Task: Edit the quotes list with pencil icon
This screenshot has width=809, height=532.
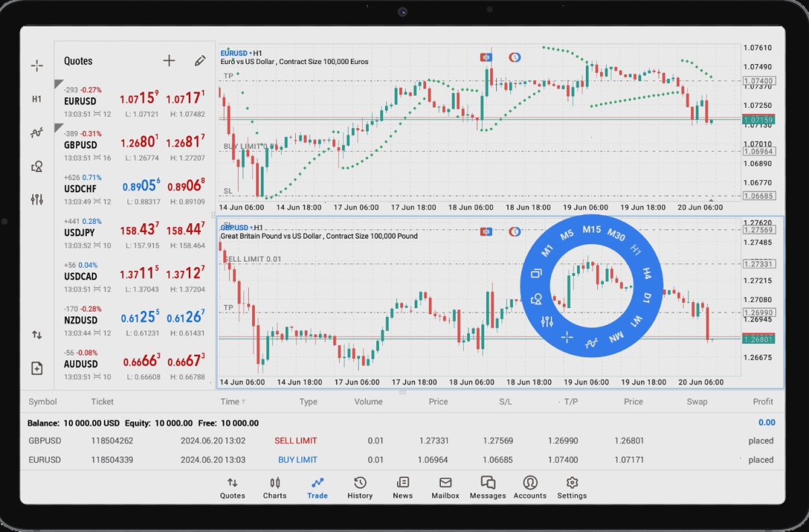Action: click(x=200, y=61)
